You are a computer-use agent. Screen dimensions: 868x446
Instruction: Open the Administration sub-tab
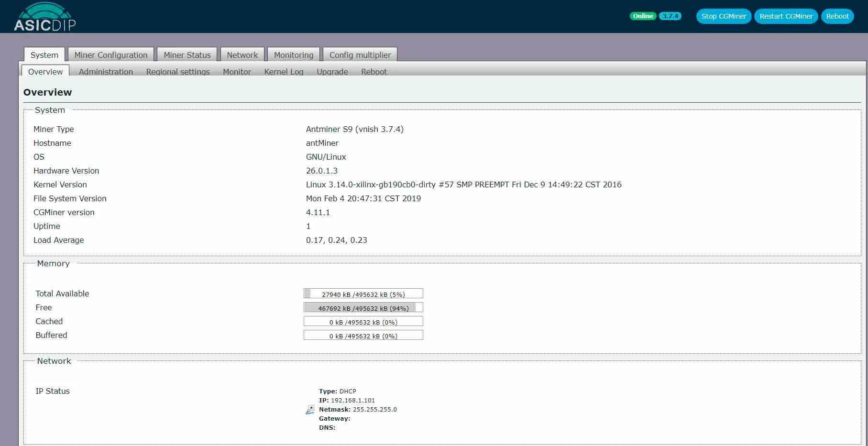(x=106, y=72)
